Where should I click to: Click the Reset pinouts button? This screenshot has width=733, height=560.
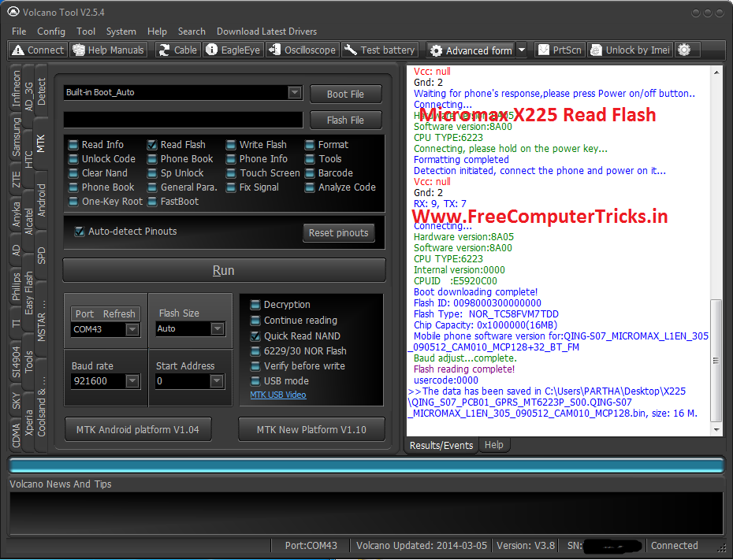point(339,232)
